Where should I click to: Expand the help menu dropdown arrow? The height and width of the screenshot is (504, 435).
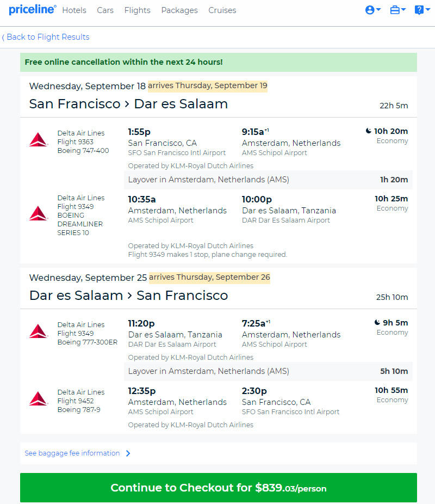click(427, 10)
